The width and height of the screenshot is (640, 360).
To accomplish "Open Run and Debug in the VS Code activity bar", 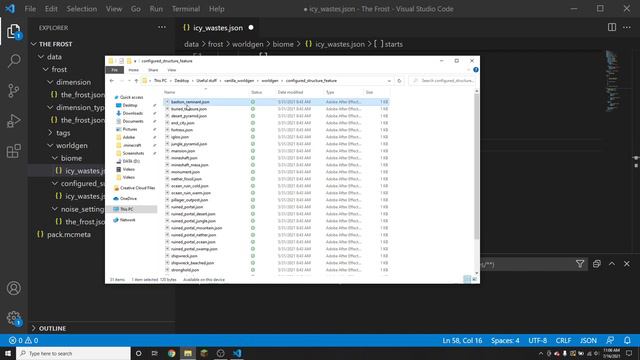I will click(13, 121).
